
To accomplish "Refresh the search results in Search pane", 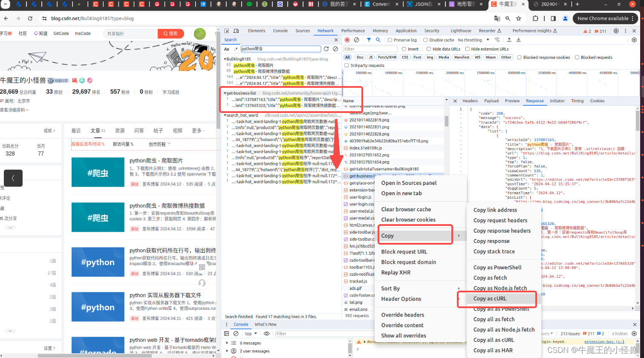I will pyautogui.click(x=326, y=49).
